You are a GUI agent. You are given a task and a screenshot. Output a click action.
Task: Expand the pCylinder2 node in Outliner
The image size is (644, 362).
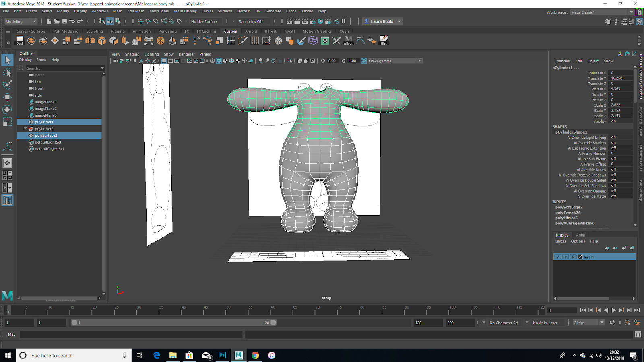[x=25, y=129]
